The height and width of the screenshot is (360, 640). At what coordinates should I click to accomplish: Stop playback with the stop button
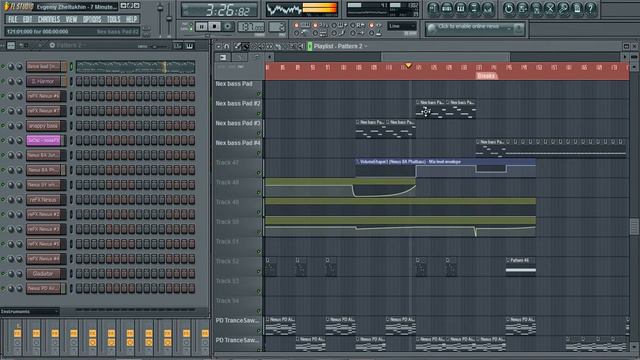[214, 27]
